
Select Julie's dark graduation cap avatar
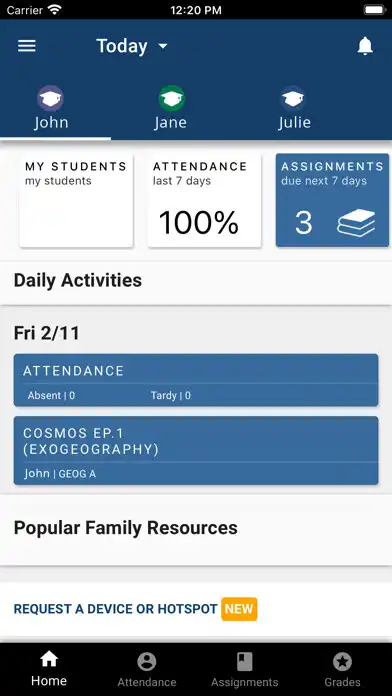tap(293, 98)
